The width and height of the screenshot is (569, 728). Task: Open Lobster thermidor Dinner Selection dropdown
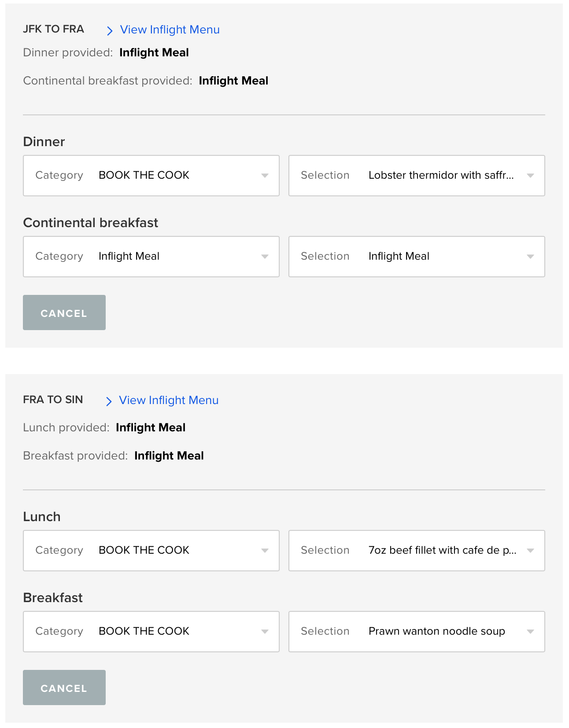[417, 176]
